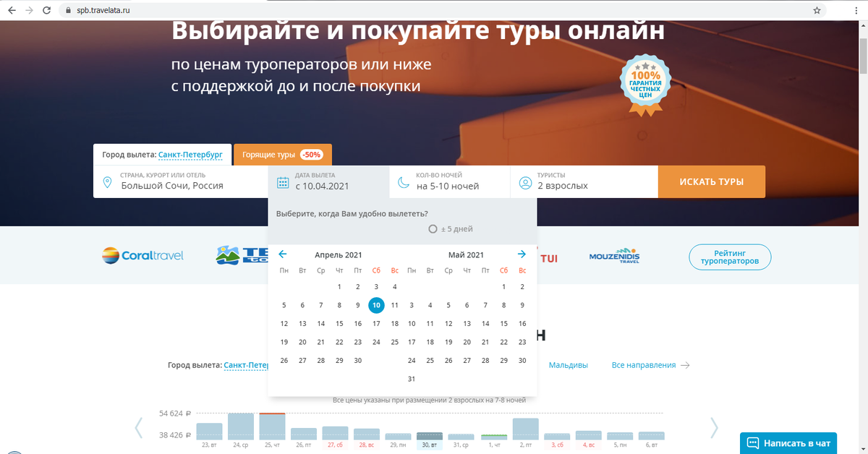868x454 pixels.
Task: Click the 38 426 ₽ price label
Action: tap(174, 435)
